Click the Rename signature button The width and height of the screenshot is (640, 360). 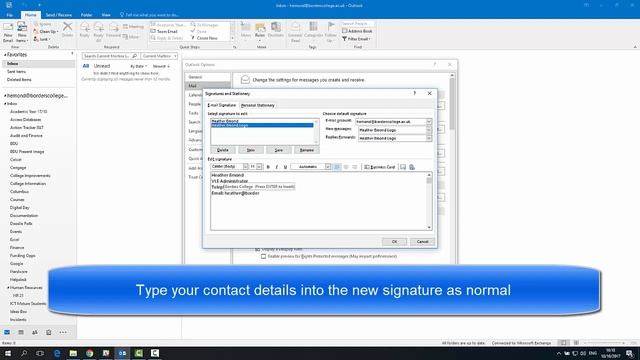tap(307, 150)
